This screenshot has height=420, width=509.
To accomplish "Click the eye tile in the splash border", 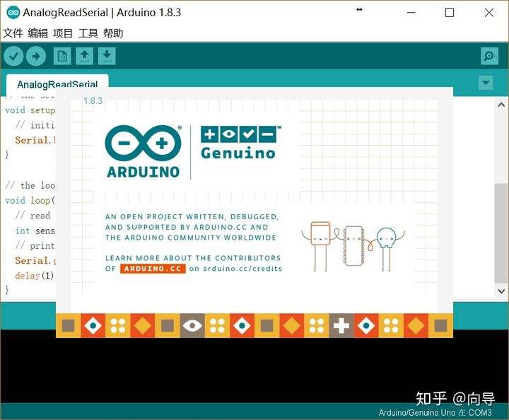I will (x=192, y=325).
